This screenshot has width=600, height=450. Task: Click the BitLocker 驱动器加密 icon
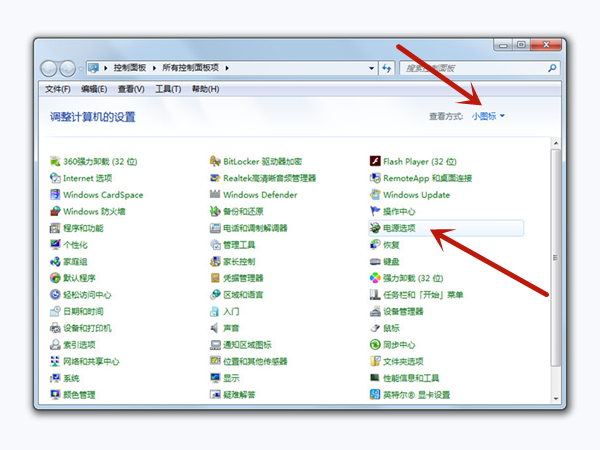[215, 161]
